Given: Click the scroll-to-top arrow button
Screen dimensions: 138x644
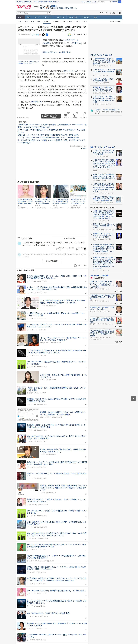Looking at the screenshot, I should [x=133, y=398].
